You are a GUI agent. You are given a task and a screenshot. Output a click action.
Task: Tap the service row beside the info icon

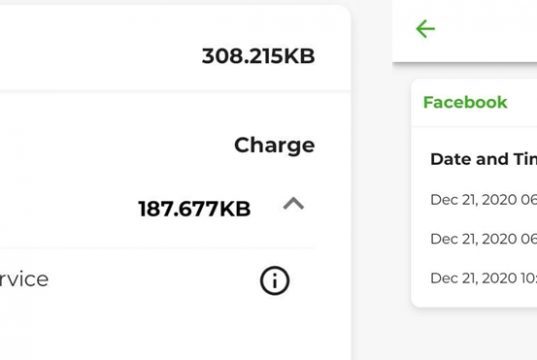coord(158,280)
